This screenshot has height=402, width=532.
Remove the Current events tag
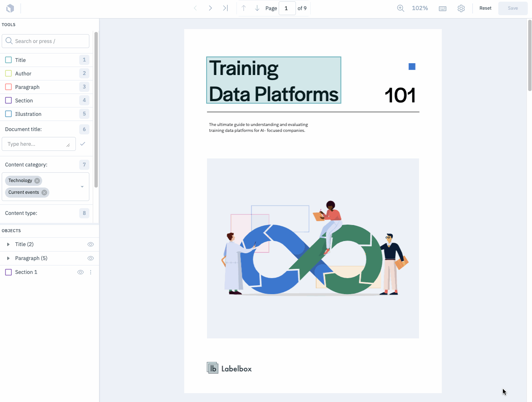[44, 193]
